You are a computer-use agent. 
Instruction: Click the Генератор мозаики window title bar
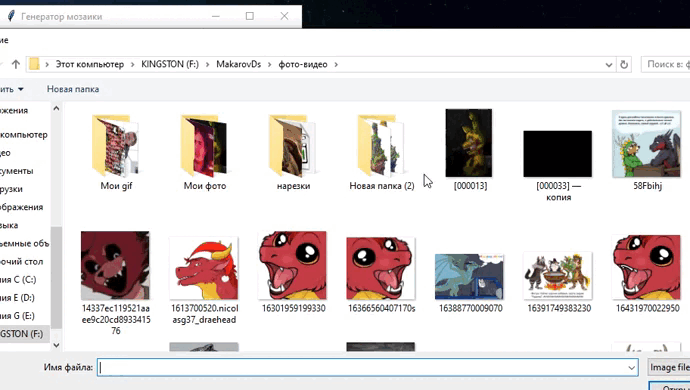click(x=150, y=16)
